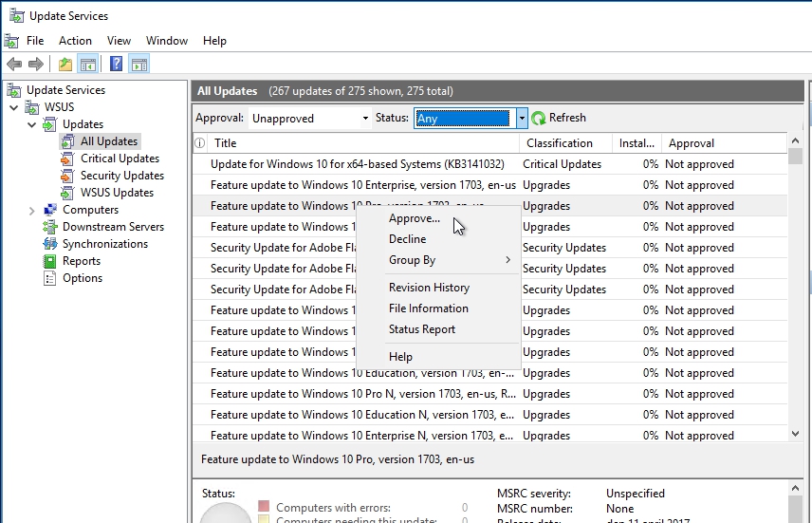Open the Status filter dropdown arrow

coord(522,119)
